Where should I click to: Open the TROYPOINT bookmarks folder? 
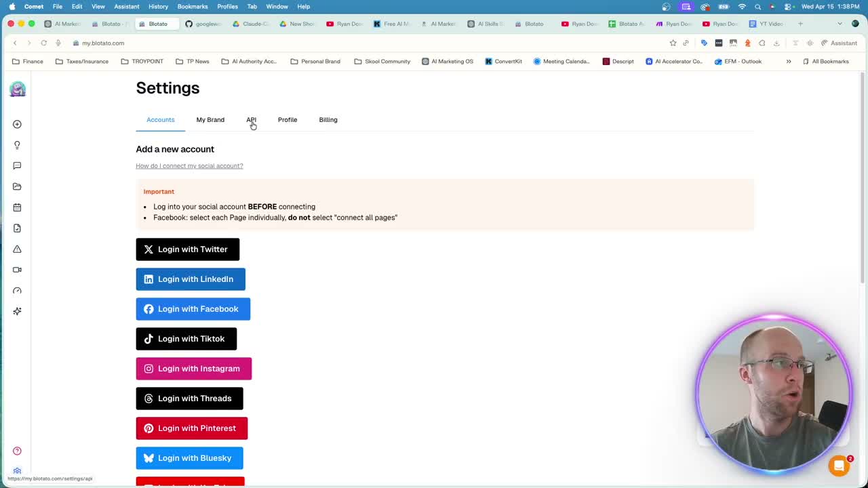(142, 61)
